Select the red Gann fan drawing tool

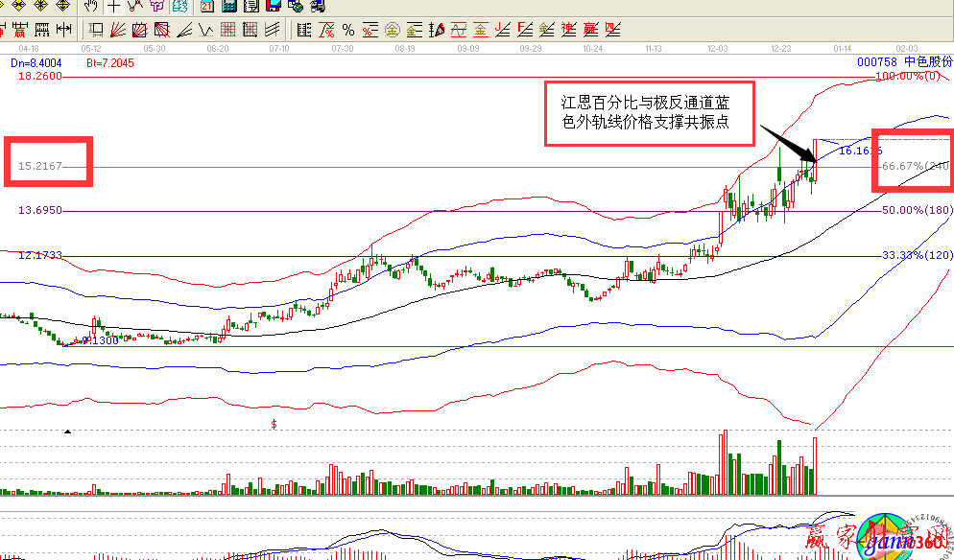point(119,29)
